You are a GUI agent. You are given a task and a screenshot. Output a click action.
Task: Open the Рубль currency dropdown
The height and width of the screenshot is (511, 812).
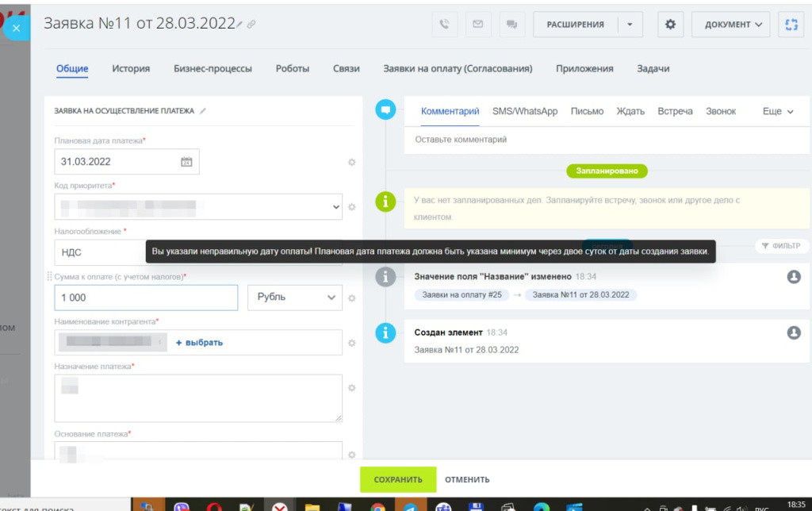click(294, 298)
